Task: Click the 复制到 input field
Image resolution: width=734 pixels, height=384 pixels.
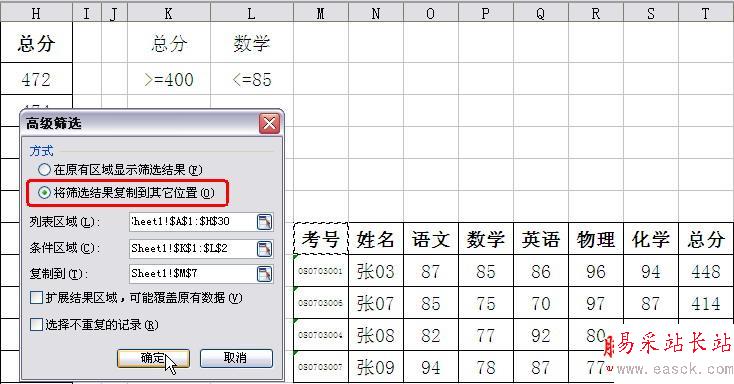Action: 192,273
